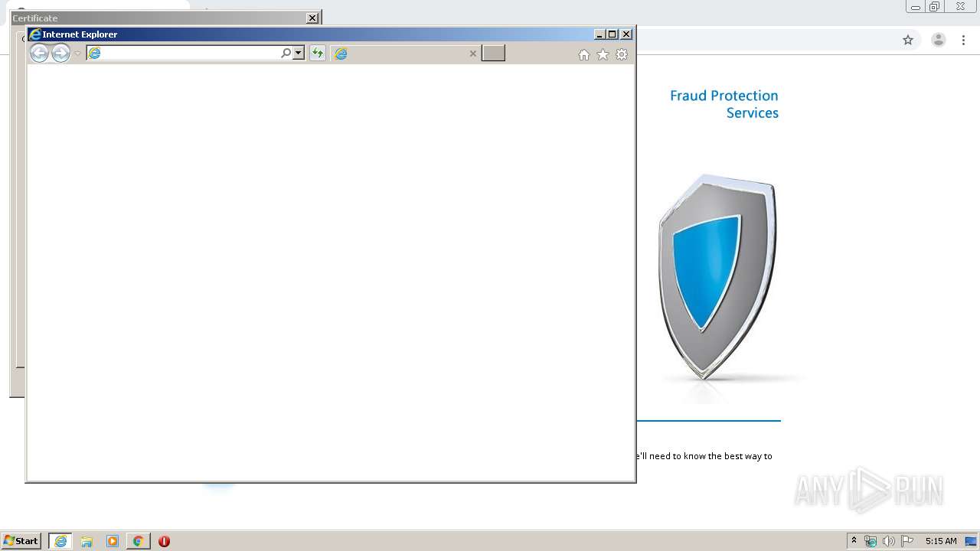The height and width of the screenshot is (551, 980).
Task: Maximize the Internet Explorer window
Action: point(612,34)
